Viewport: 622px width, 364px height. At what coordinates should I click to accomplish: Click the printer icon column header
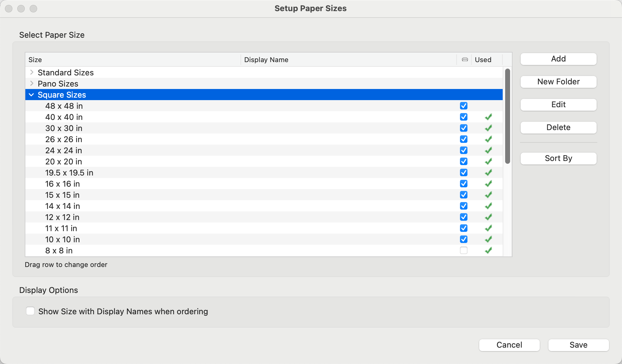pyautogui.click(x=465, y=60)
